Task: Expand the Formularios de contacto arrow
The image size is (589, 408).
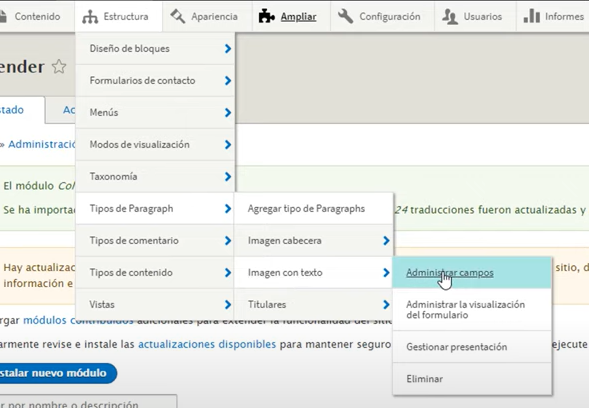Action: click(228, 80)
